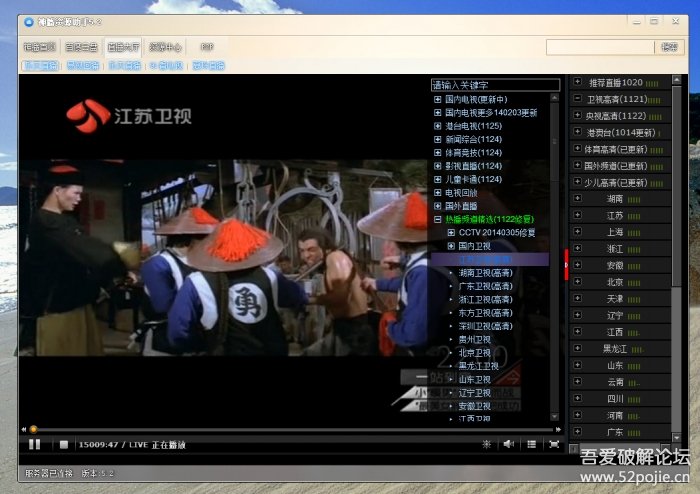Select 江苏 in the right province list
The width and height of the screenshot is (700, 494).
(x=620, y=216)
